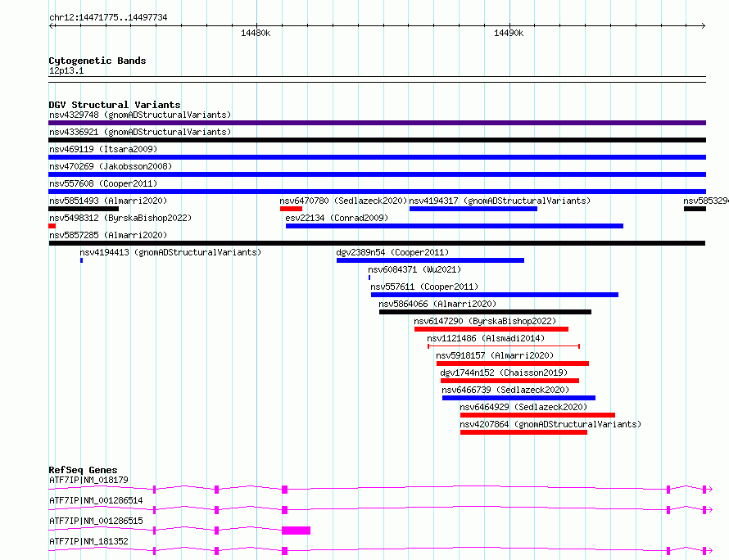The width and height of the screenshot is (729, 560).
Task: Click the tiny blue nsv4194413 variant marker
Action: click(82, 260)
